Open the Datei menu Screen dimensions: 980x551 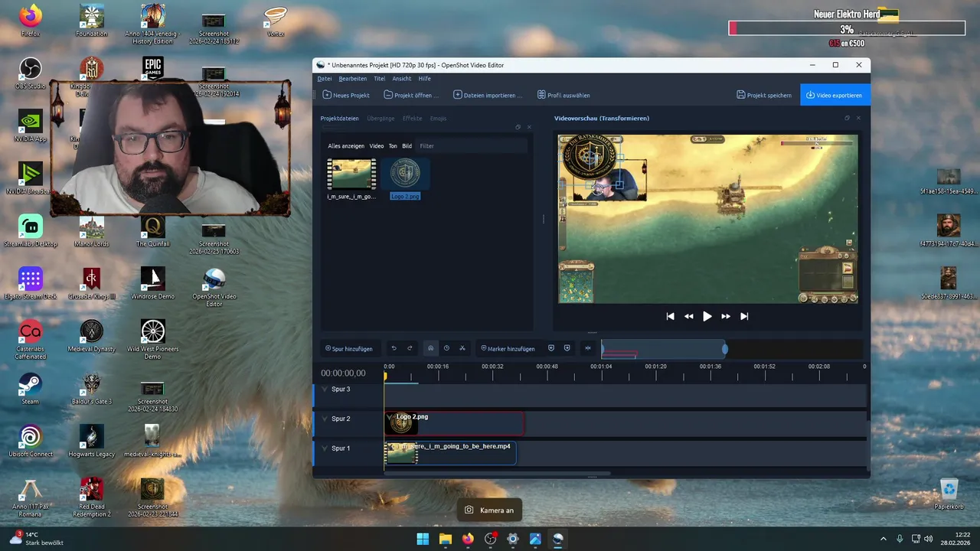point(325,78)
